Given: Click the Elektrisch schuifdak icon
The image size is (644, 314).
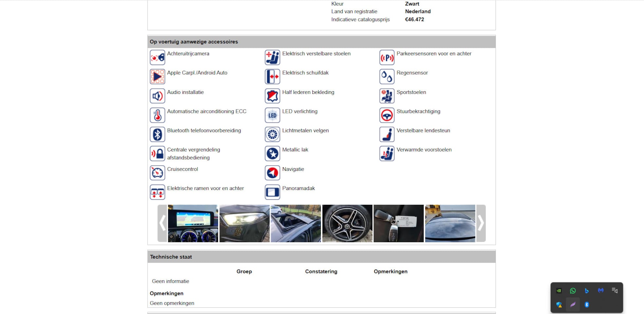Looking at the screenshot, I should tap(272, 77).
